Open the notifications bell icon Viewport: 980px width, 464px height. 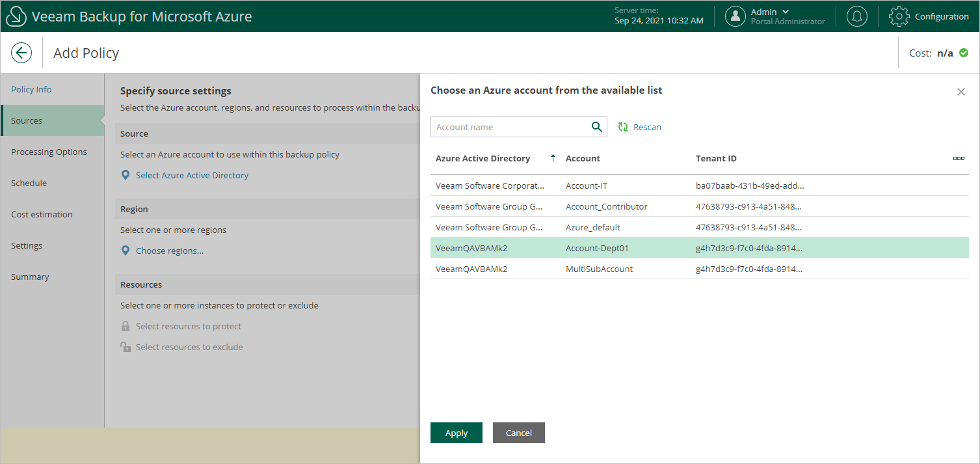click(x=856, y=16)
